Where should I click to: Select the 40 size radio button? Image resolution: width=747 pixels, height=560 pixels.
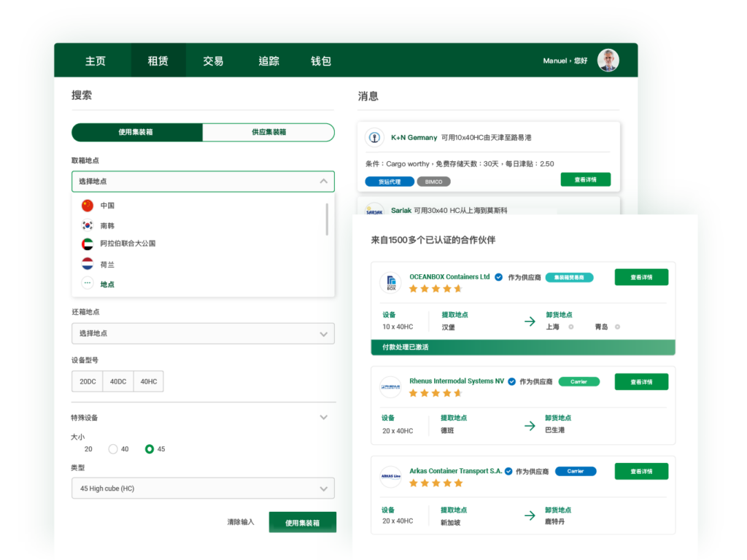[x=113, y=449]
